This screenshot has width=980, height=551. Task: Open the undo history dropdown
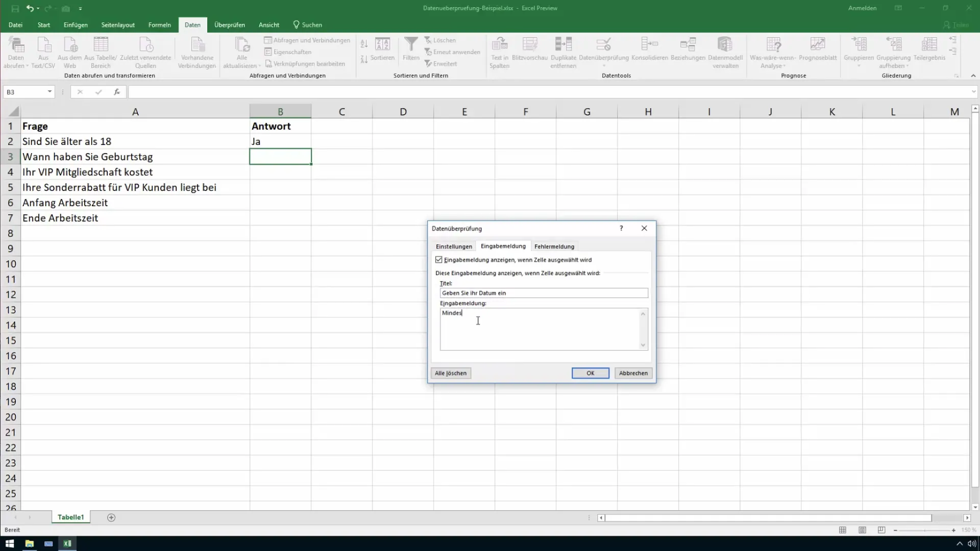tap(38, 8)
